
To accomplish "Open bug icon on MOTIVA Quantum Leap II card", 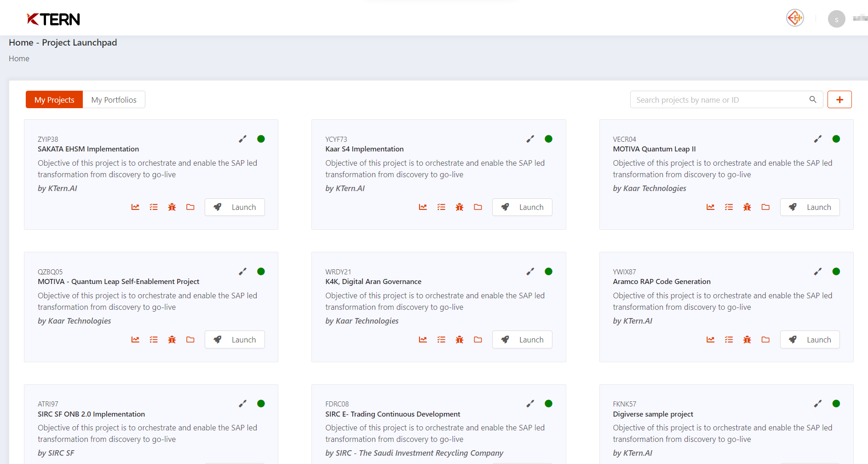I will 747,207.
